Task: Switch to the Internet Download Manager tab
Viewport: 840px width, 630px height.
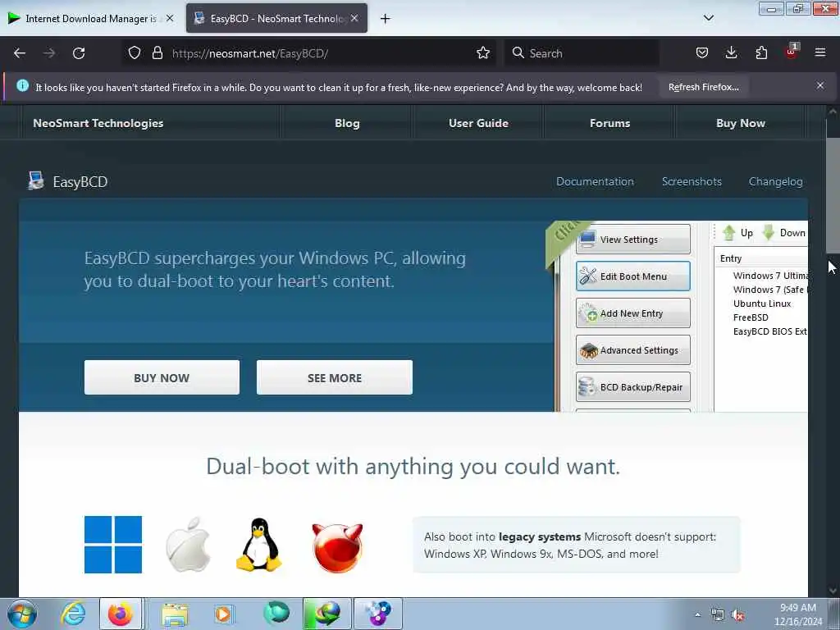Action: (91, 19)
